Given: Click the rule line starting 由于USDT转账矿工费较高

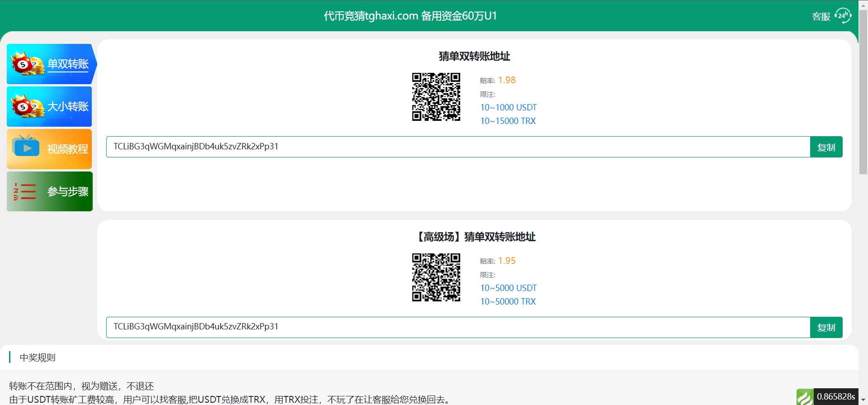Looking at the screenshot, I should tap(231, 400).
